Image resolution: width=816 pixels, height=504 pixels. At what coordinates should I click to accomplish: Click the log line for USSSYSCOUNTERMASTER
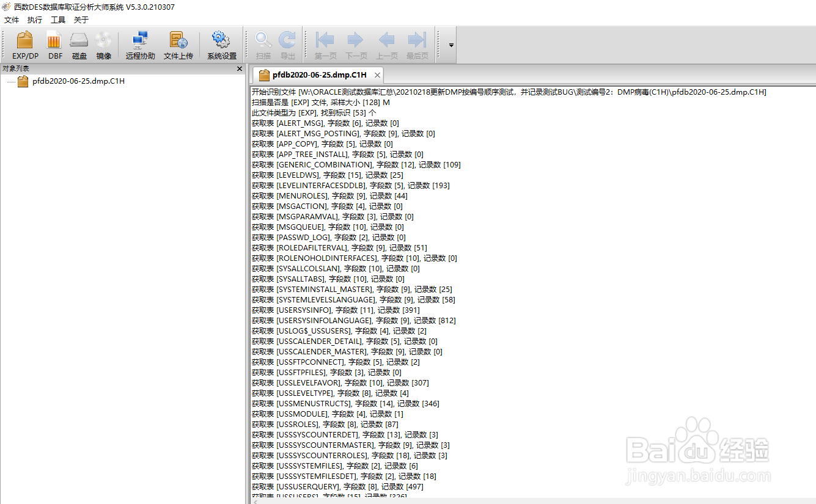[x=351, y=445]
